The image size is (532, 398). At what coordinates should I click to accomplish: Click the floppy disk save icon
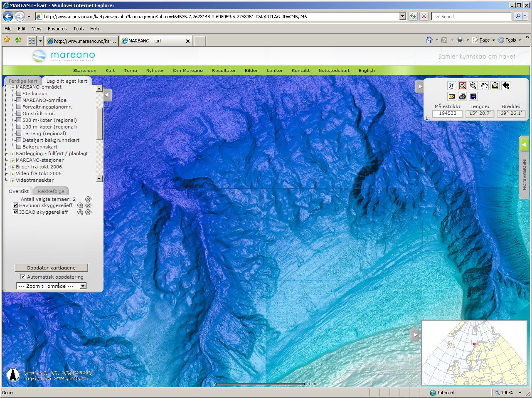coord(473,96)
